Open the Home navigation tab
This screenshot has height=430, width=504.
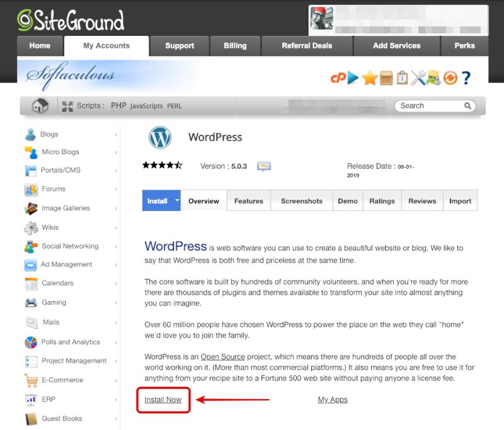pyautogui.click(x=40, y=46)
